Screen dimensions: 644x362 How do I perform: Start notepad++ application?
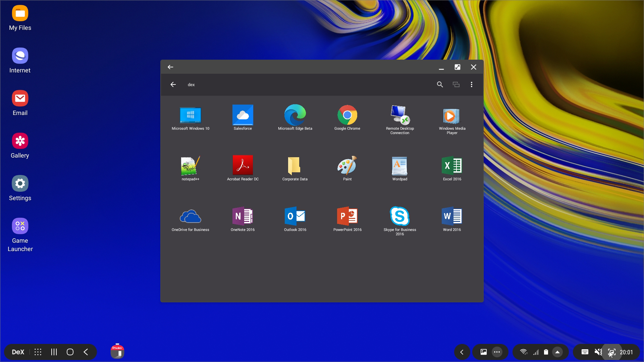(x=190, y=166)
